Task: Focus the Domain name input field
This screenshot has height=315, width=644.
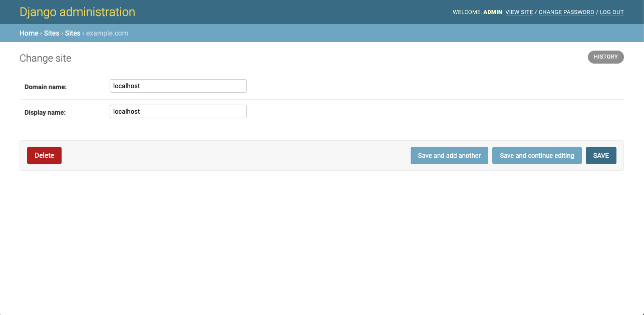Action: [x=178, y=86]
